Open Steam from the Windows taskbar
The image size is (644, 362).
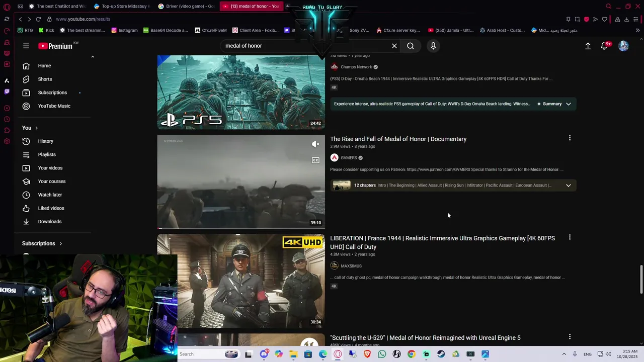pyautogui.click(x=441, y=354)
